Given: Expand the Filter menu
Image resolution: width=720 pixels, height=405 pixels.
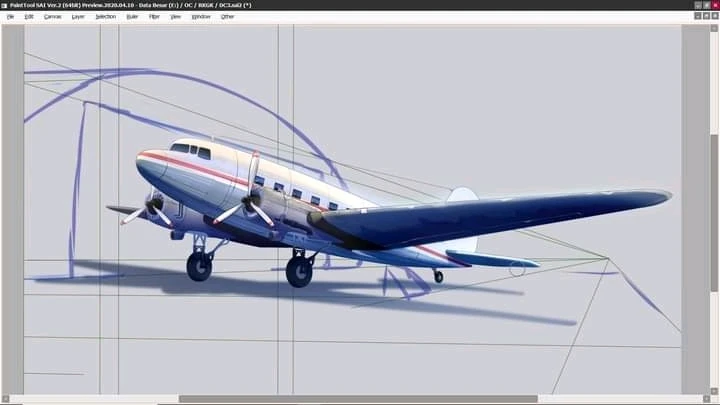Looking at the screenshot, I should tap(154, 17).
